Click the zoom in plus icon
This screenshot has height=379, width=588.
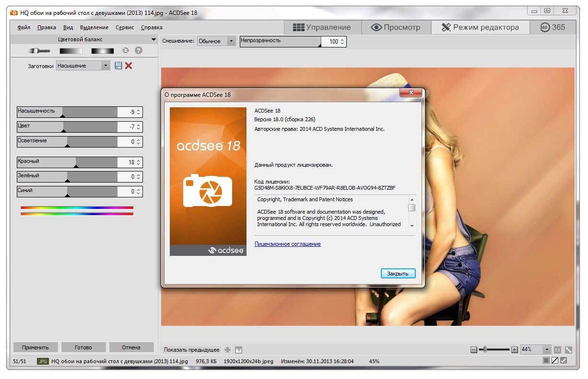click(515, 350)
